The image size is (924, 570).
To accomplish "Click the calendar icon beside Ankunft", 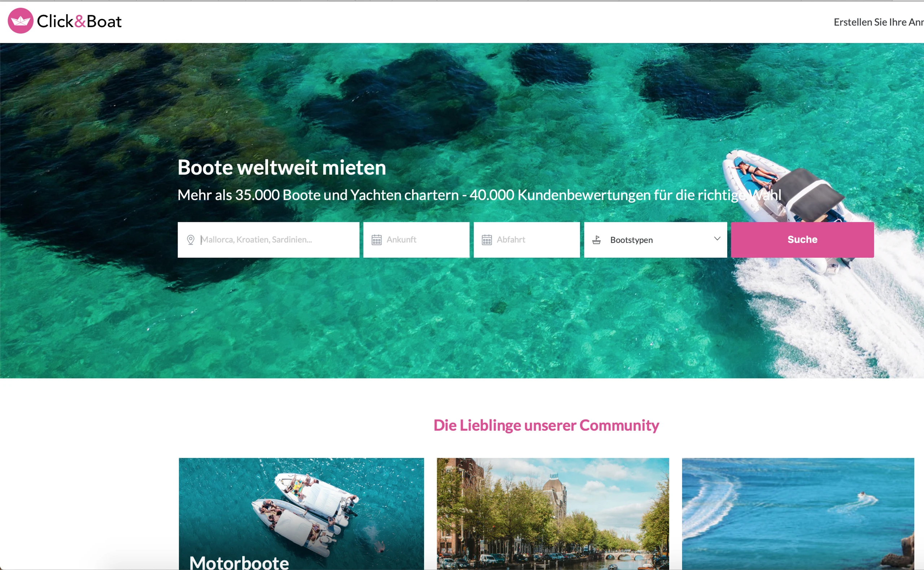I will 376,240.
